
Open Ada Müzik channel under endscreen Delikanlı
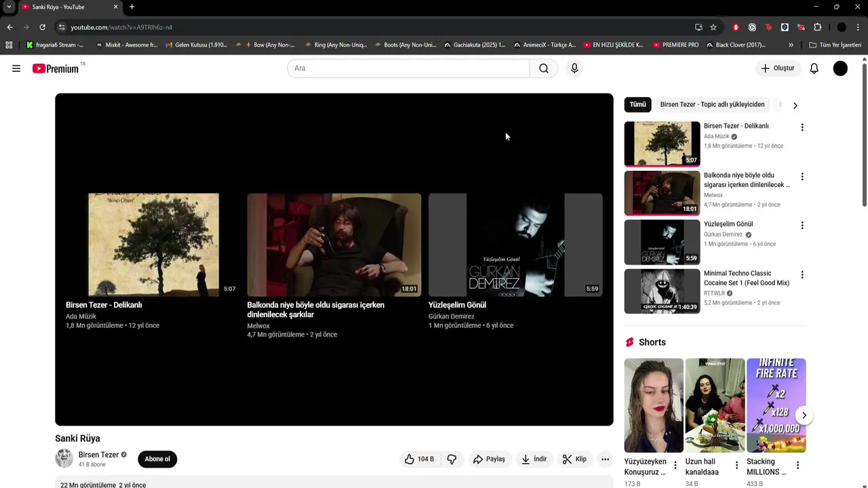[x=81, y=317]
